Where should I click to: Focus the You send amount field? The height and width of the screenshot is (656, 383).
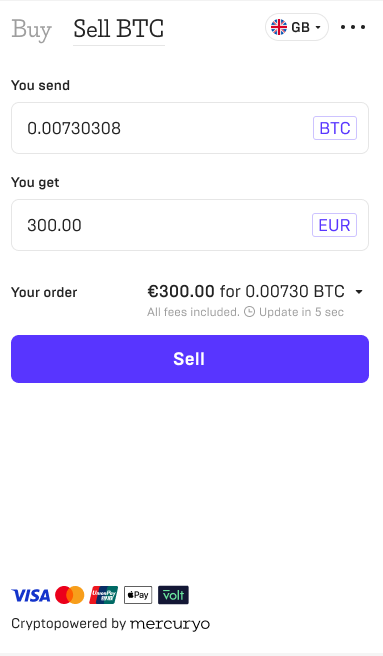(x=190, y=128)
